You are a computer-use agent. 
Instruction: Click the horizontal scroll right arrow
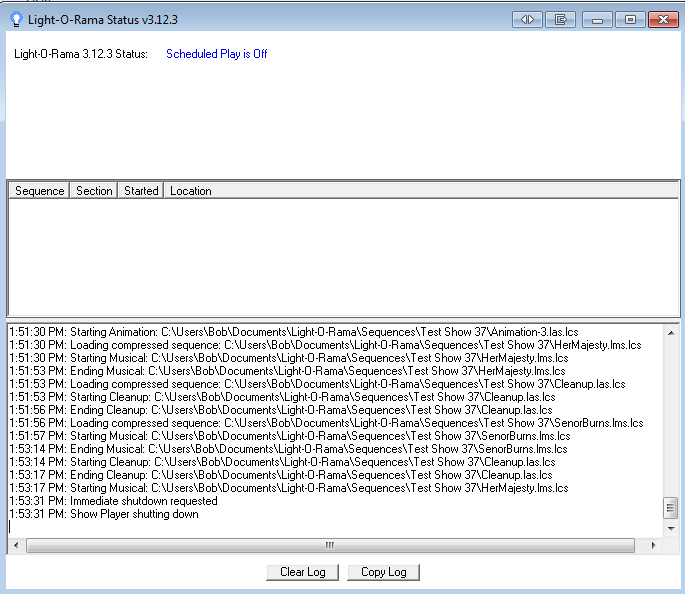654,545
